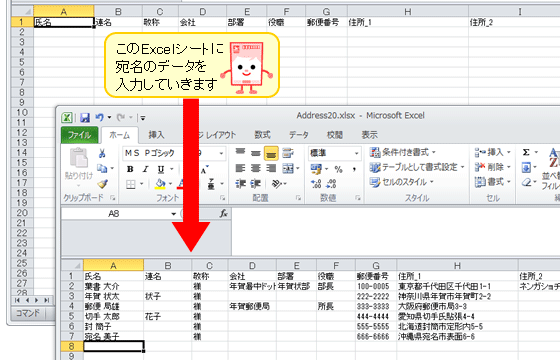Click Merge and Center icon
Viewport: 560px width, 360px height.
point(288,168)
